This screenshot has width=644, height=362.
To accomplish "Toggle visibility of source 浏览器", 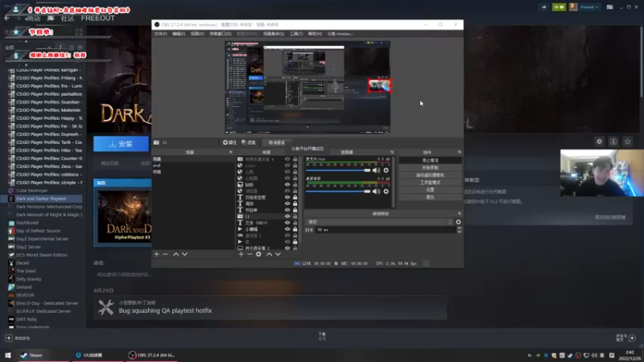I will tap(287, 191).
